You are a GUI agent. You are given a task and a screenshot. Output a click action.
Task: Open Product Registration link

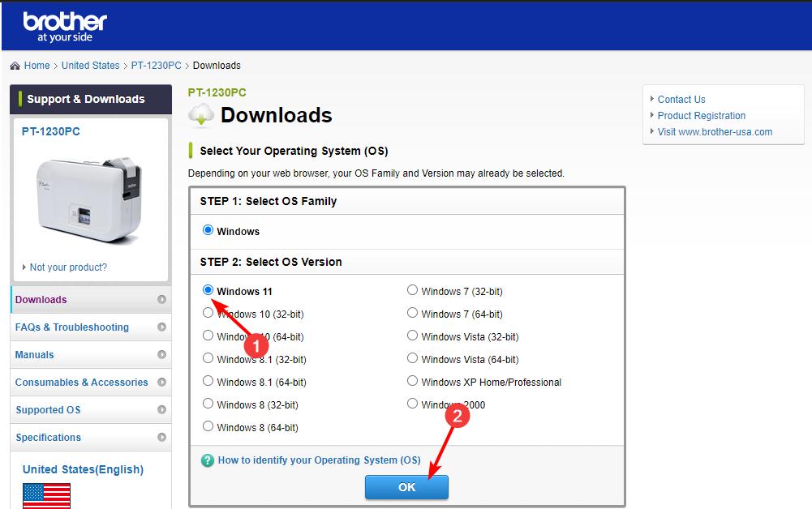point(701,116)
